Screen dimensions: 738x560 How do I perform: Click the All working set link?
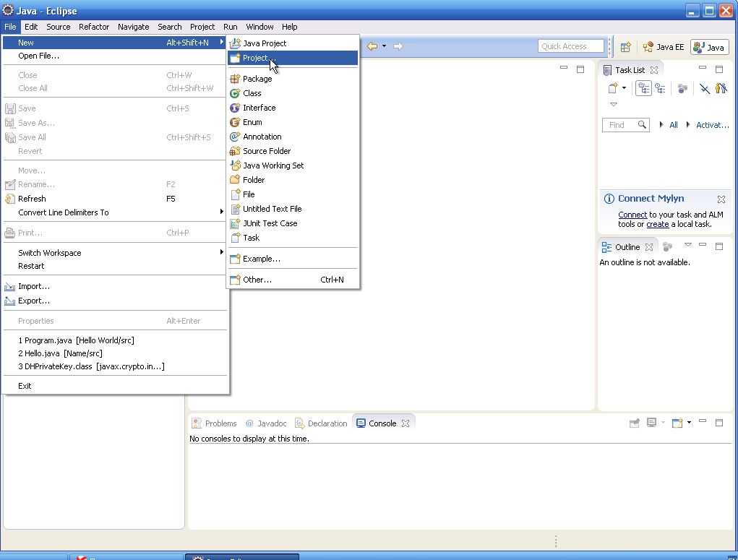pos(674,125)
